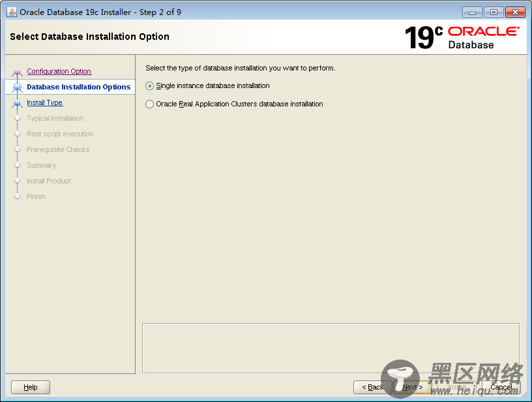Cancel the installer with Cancel button
Image resolution: width=532 pixels, height=402 pixels.
point(501,387)
